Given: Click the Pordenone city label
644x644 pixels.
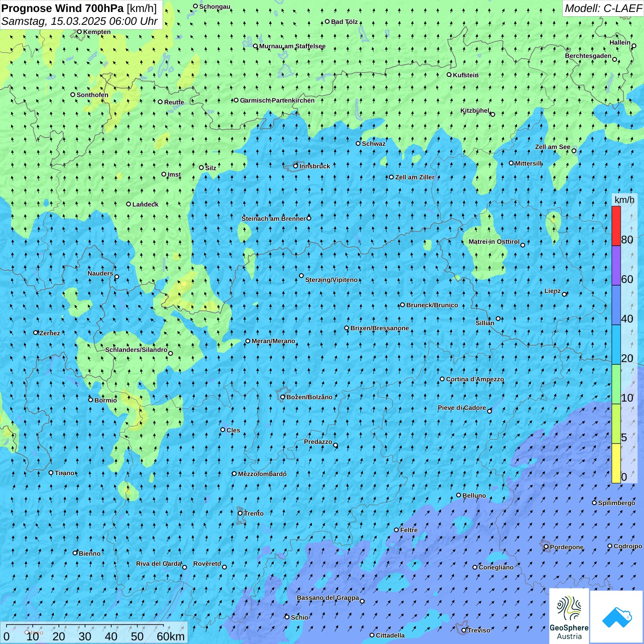Looking at the screenshot, I should tap(567, 547).
